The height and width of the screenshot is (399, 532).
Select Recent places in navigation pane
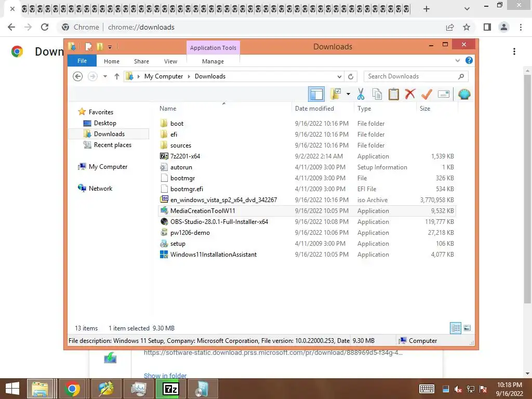pos(112,145)
